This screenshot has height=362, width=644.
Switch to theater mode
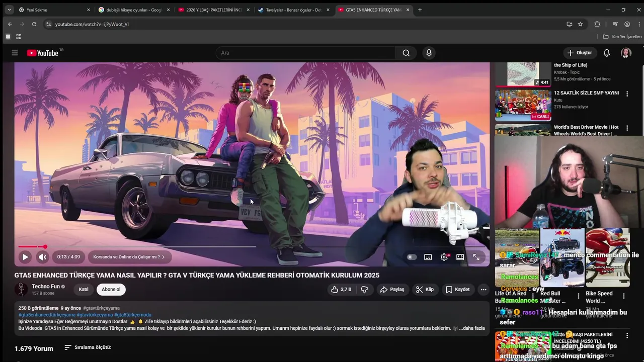pos(460,257)
